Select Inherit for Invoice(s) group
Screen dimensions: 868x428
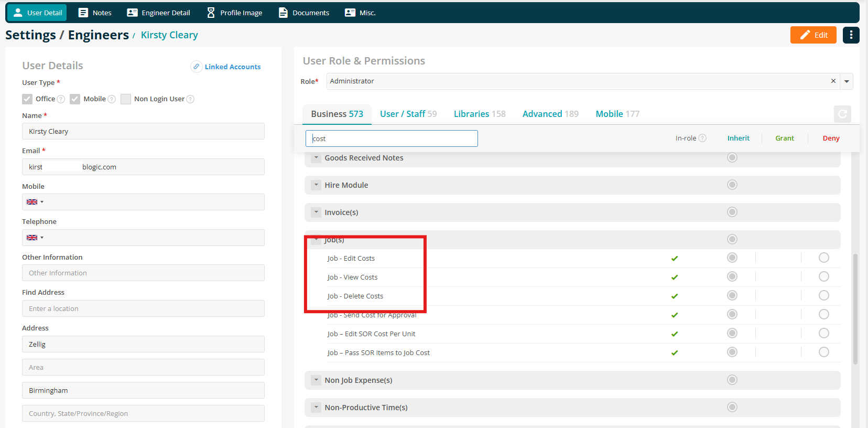coord(732,212)
